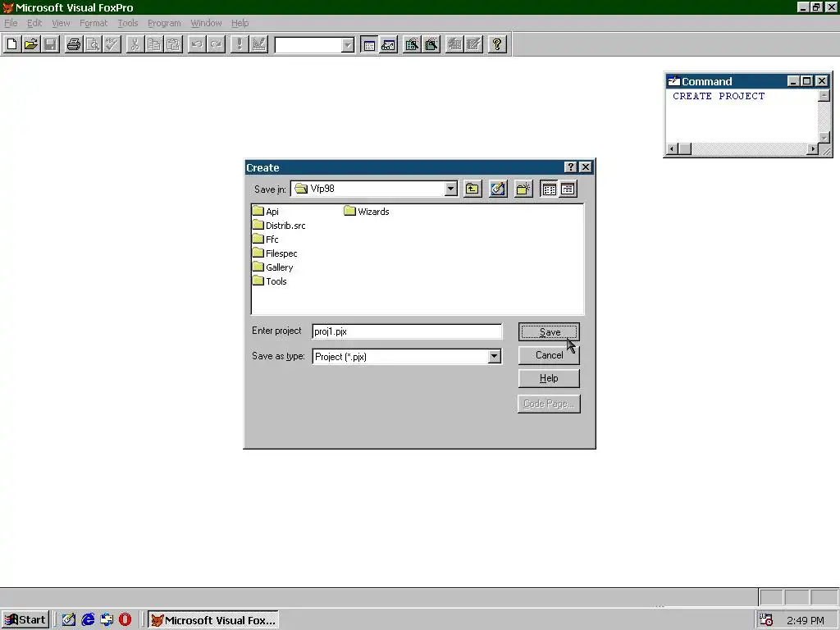The image size is (840, 630).
Task: Switch to Details view in Create dialog
Action: point(568,189)
